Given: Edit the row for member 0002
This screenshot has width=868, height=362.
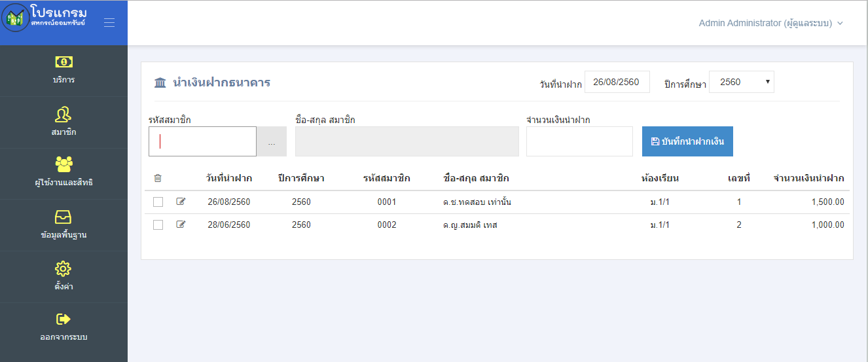Looking at the screenshot, I should (181, 225).
